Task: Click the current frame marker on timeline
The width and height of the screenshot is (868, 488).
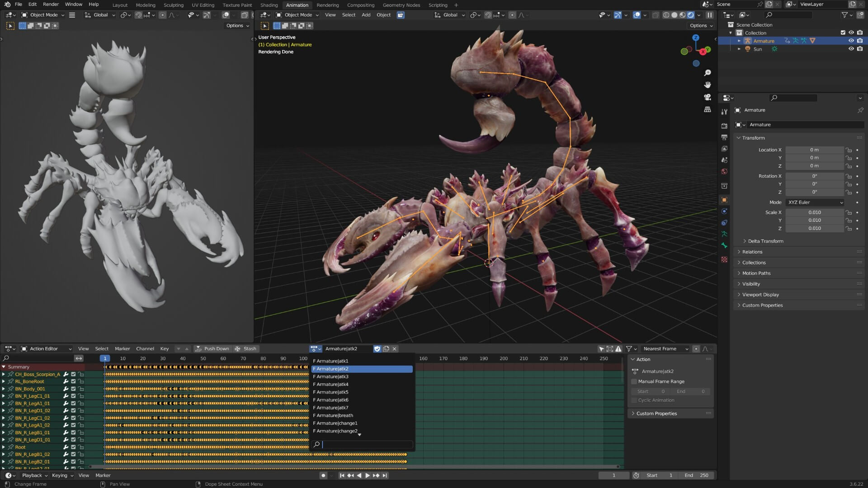Action: pyautogui.click(x=105, y=359)
